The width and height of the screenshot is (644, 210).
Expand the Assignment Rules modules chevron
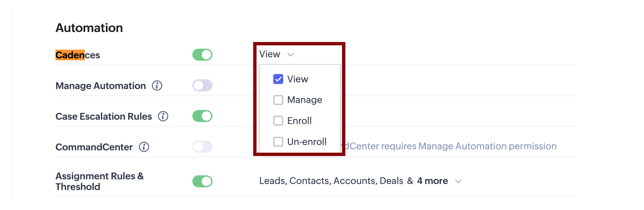[458, 181]
